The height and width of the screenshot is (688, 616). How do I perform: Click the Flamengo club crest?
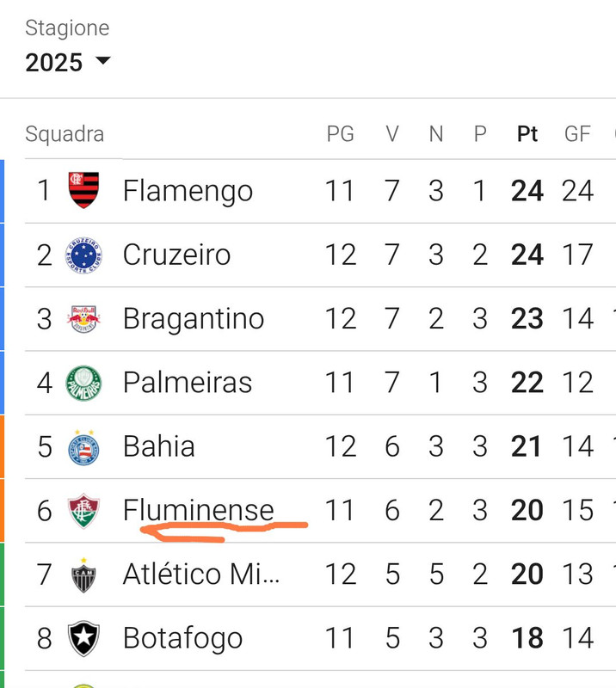pyautogui.click(x=83, y=190)
